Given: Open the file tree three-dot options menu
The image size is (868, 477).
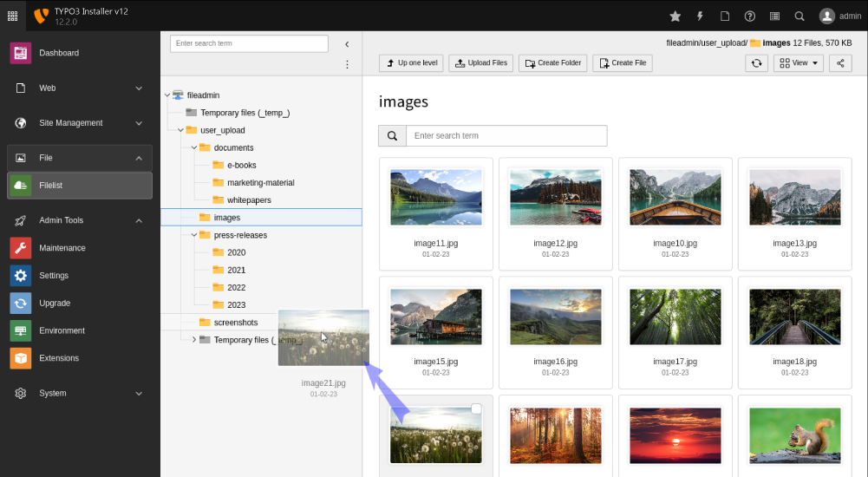Looking at the screenshot, I should pyautogui.click(x=347, y=65).
